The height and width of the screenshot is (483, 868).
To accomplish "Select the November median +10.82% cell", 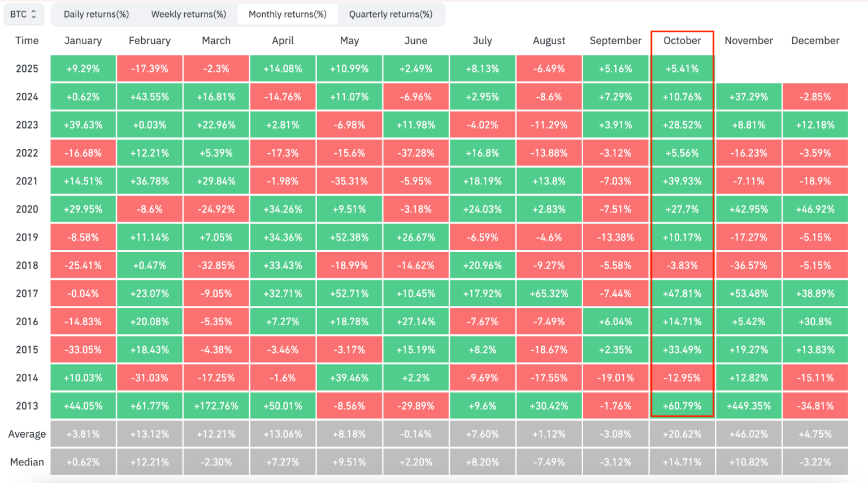I will pyautogui.click(x=749, y=462).
